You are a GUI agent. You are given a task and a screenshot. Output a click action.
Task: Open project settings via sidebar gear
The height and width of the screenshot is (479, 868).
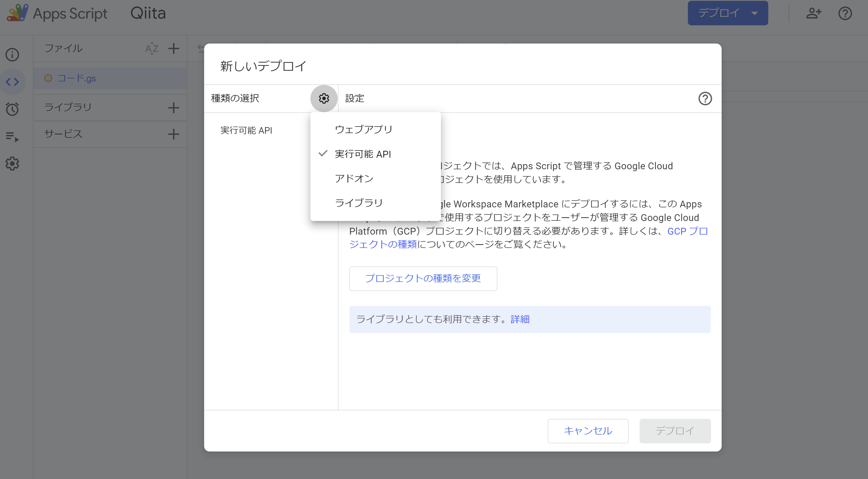(12, 164)
